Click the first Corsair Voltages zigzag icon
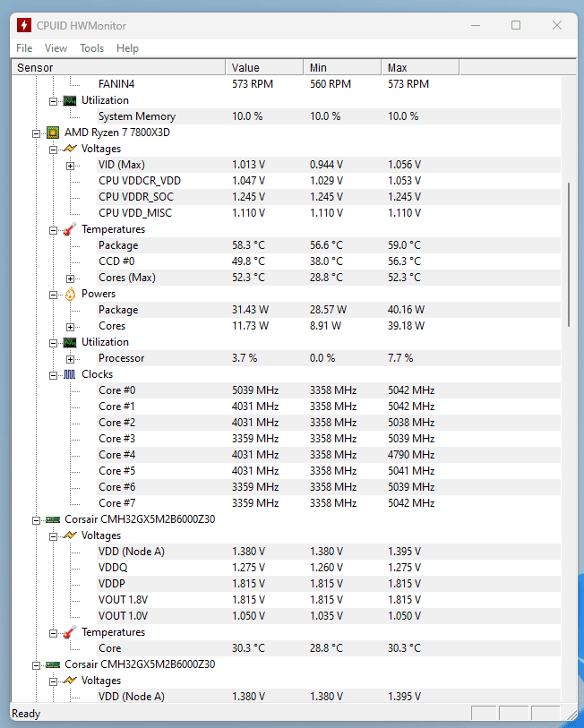The height and width of the screenshot is (728, 584). pos(70,535)
